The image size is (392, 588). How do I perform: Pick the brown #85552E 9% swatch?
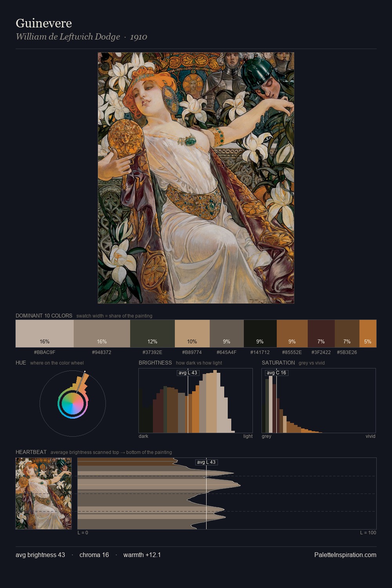[x=292, y=334]
